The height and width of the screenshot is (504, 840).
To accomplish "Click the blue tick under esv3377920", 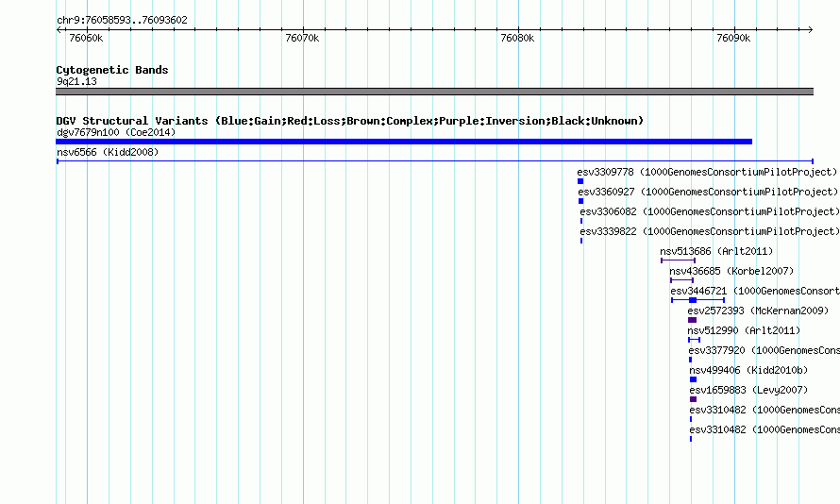I will pyautogui.click(x=690, y=360).
